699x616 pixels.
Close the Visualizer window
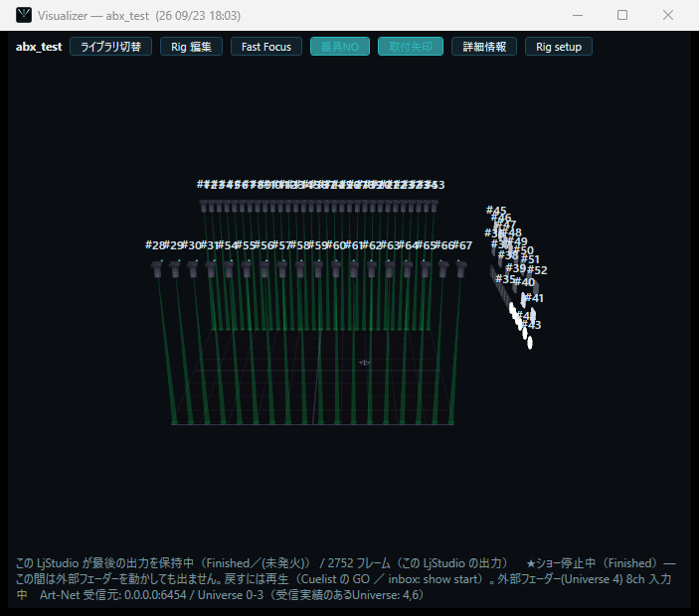tap(668, 15)
